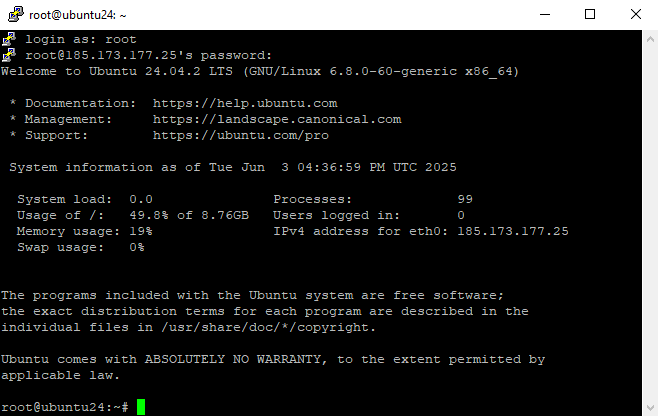Click the PuTTY icon beside 'login as: root'
The height and width of the screenshot is (416, 658).
pos(9,39)
